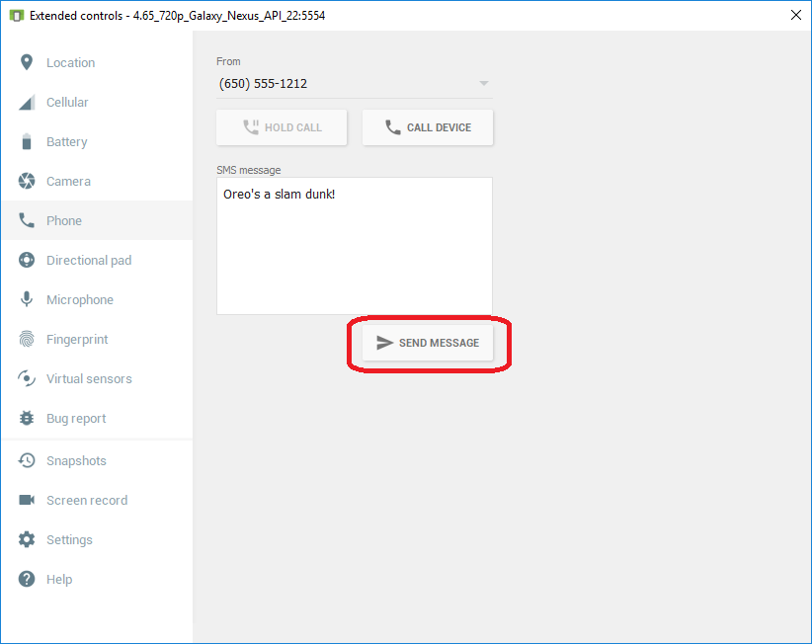The image size is (812, 644).
Task: Click the Help question mark icon
Action: 27,580
